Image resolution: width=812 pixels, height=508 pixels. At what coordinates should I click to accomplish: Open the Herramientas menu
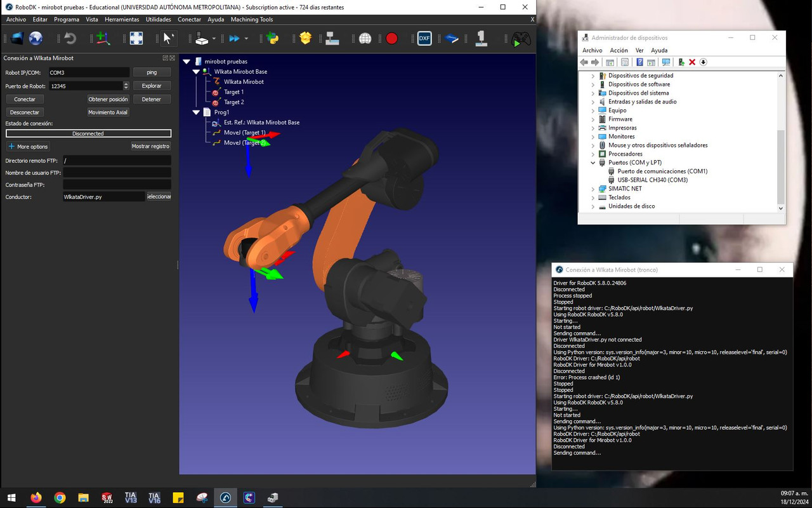tap(122, 20)
